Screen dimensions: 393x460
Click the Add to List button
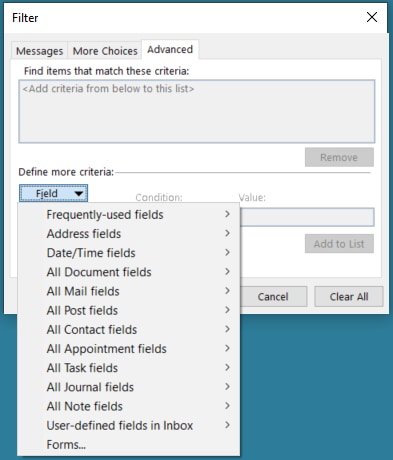[339, 244]
